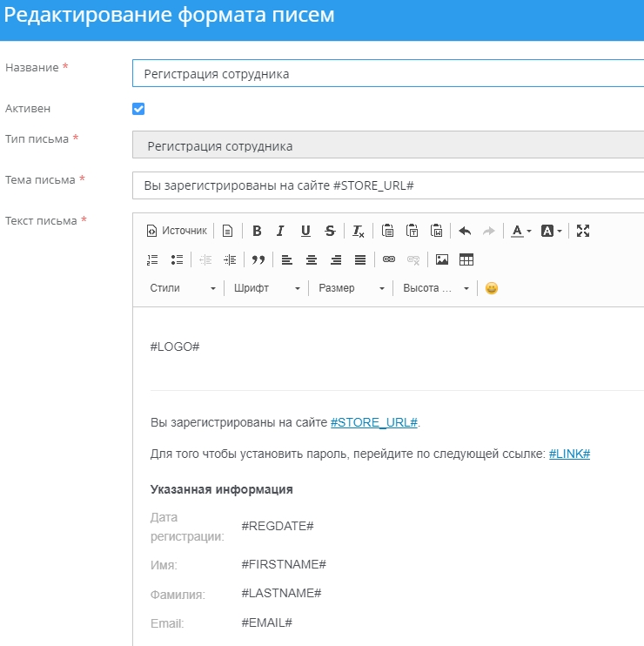Open the text color picker
This screenshot has height=646, width=644.
point(520,231)
